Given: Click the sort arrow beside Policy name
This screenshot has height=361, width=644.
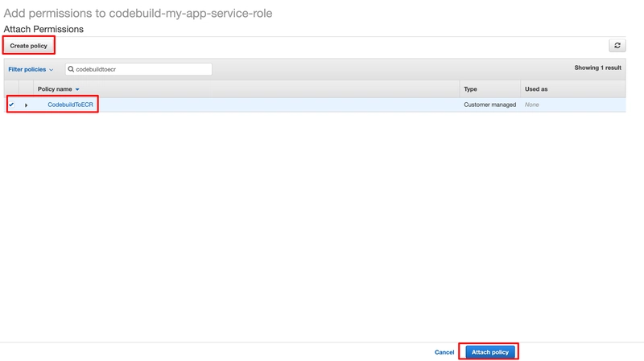Looking at the screenshot, I should click(x=77, y=89).
